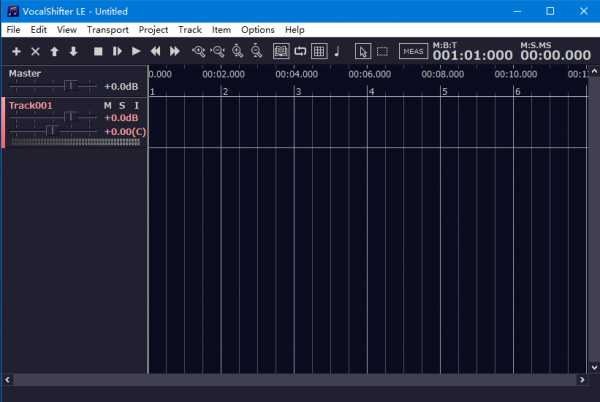Image resolution: width=600 pixels, height=402 pixels.
Task: Delete track using the X toolbar icon
Action: [35, 51]
